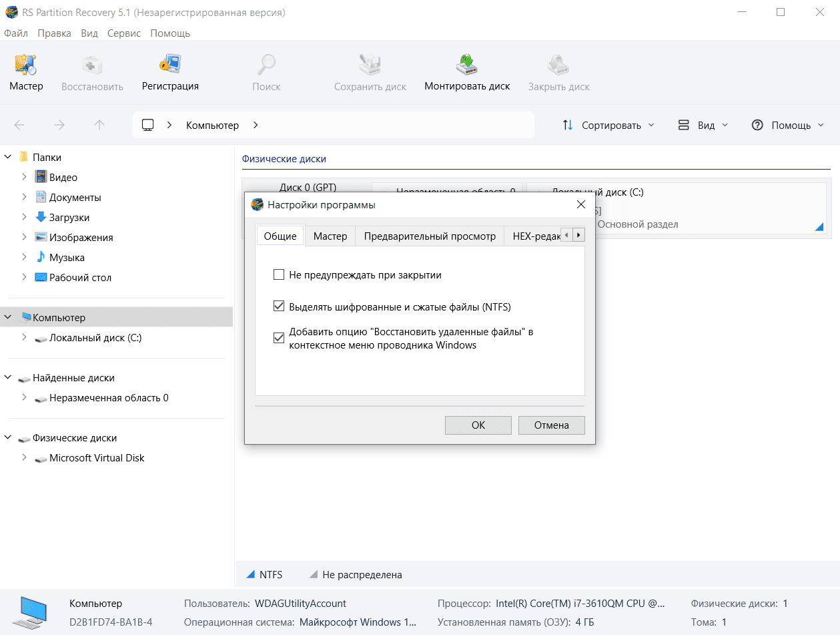Select Неразмеченная область 0 in the tree
Screen dimensions: 840x635
(x=109, y=398)
